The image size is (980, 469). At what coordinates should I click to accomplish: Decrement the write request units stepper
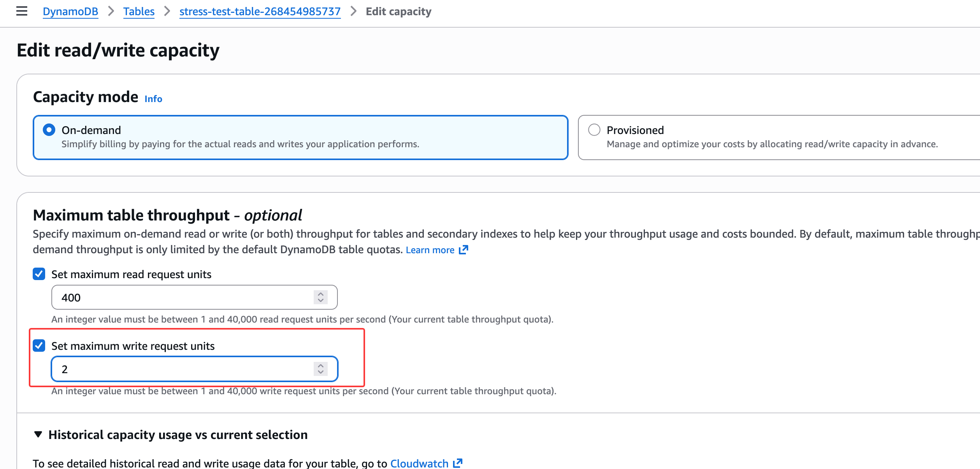321,372
